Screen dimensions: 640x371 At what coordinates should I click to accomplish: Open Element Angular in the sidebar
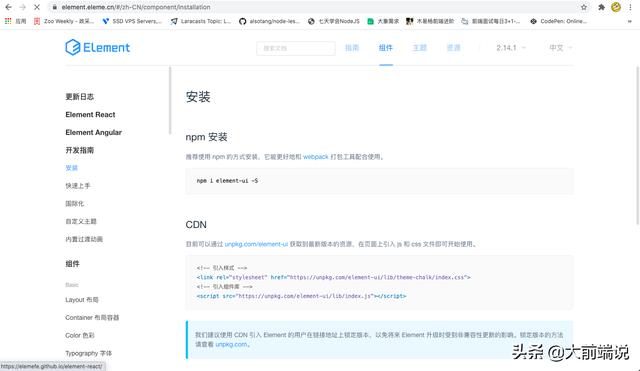93,132
